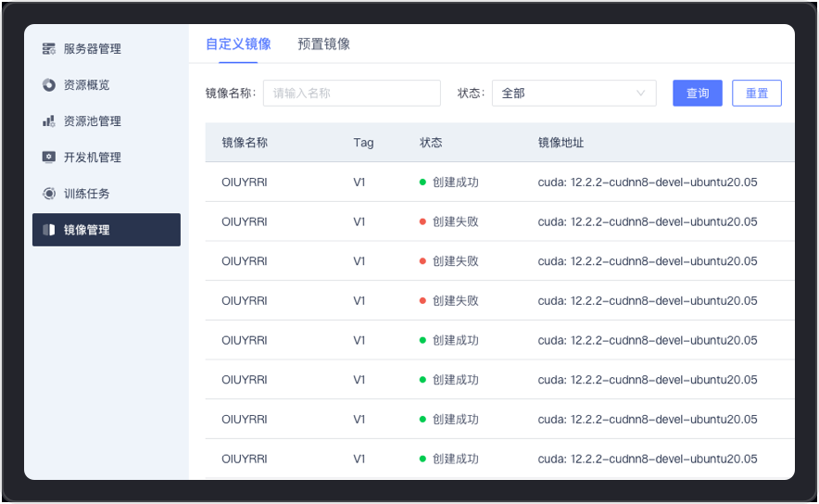819x504 pixels.
Task: Click the Tag column header
Action: (363, 143)
